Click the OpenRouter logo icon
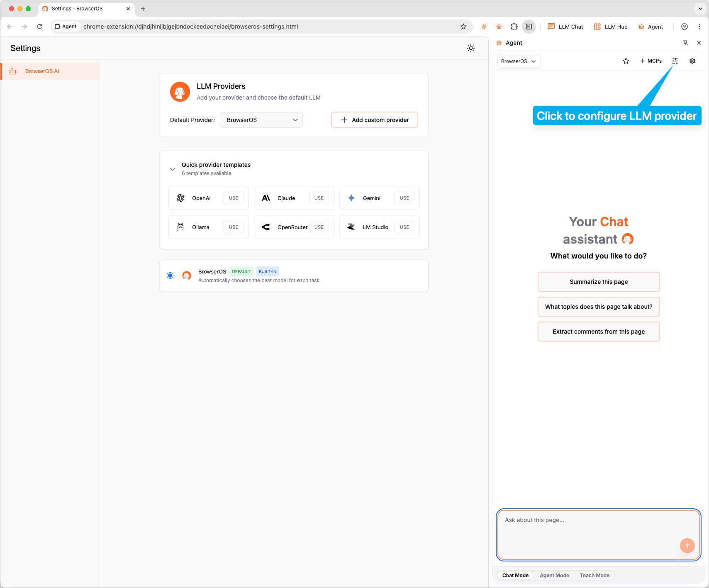 pos(266,227)
